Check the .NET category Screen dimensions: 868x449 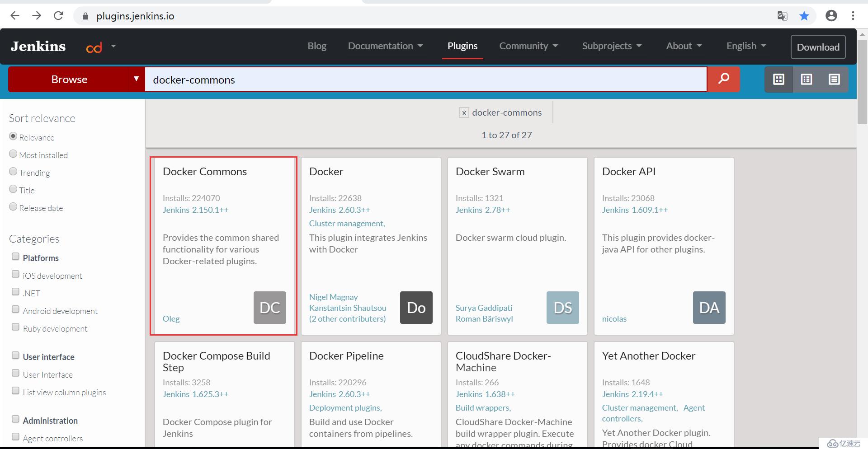[15, 292]
